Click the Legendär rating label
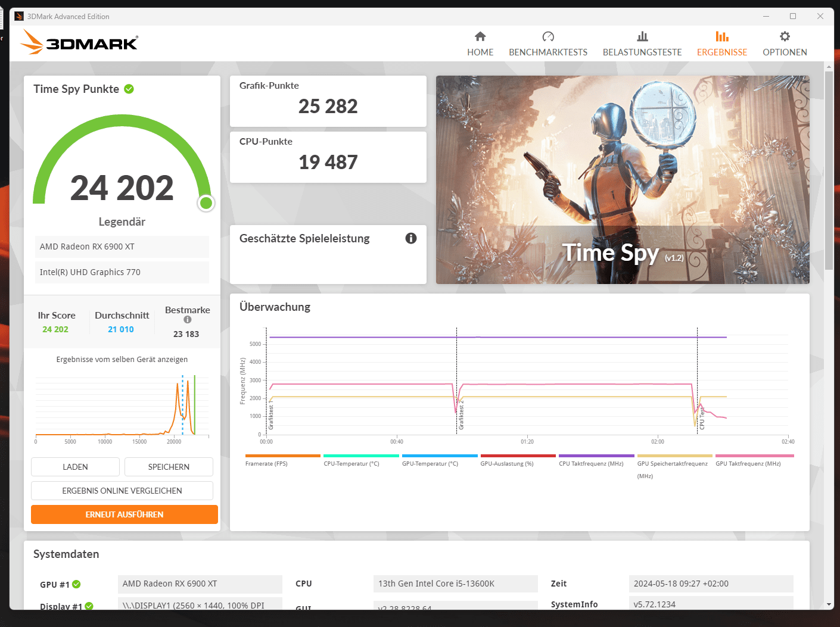The image size is (840, 627). [122, 222]
